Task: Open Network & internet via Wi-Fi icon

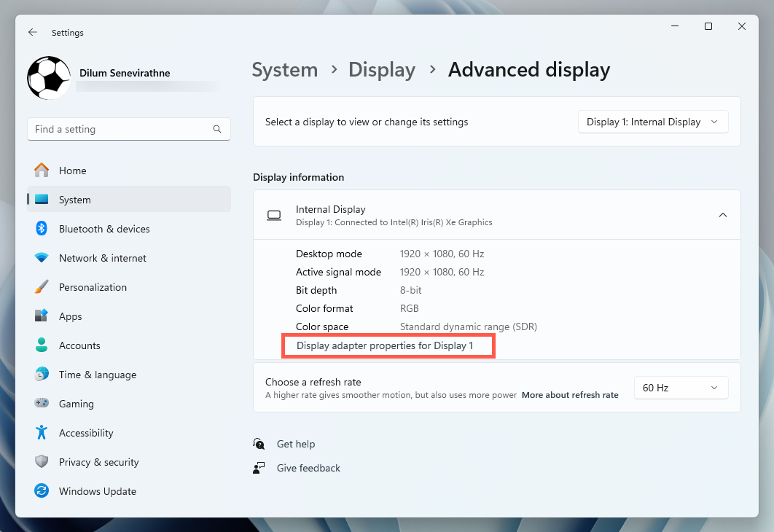Action: click(42, 258)
